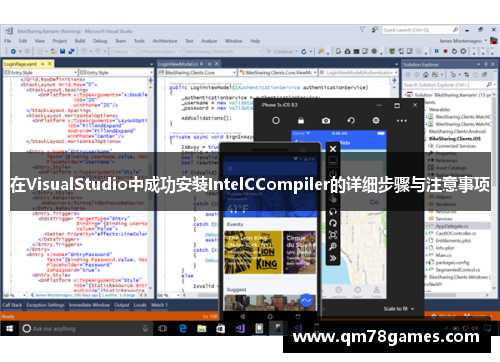Open The Lion King event card
Screen dimensions: 500x362
(253, 252)
